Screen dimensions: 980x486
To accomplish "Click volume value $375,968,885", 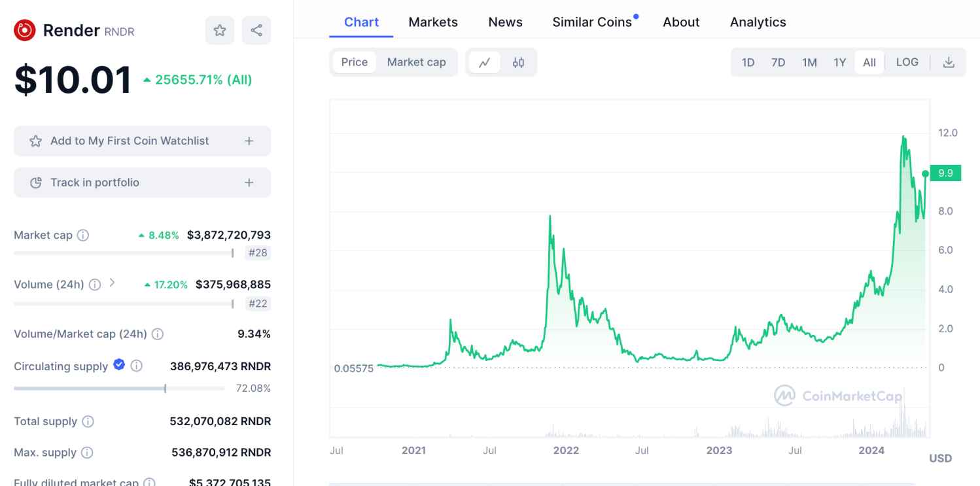I will pyautogui.click(x=233, y=285).
